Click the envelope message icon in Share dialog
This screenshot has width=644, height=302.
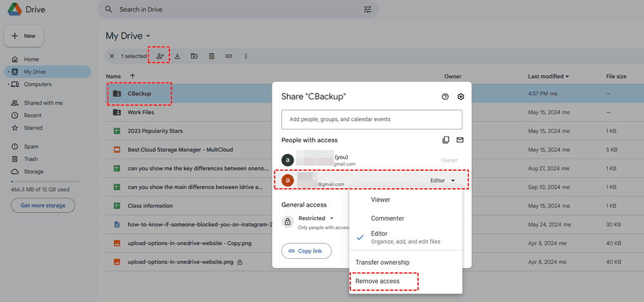pos(460,140)
